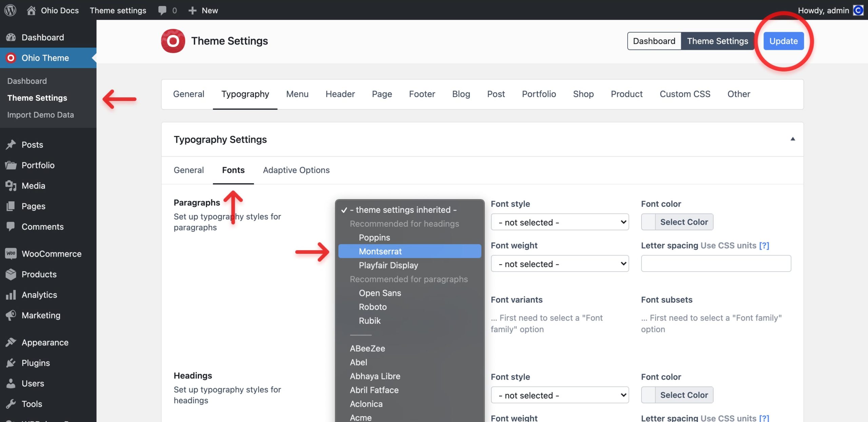Select Montserrat in the font list
The width and height of the screenshot is (868, 422).
[x=410, y=251]
